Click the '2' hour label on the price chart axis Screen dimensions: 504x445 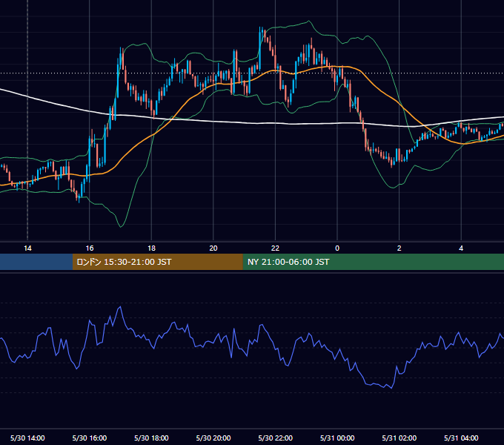tap(399, 248)
